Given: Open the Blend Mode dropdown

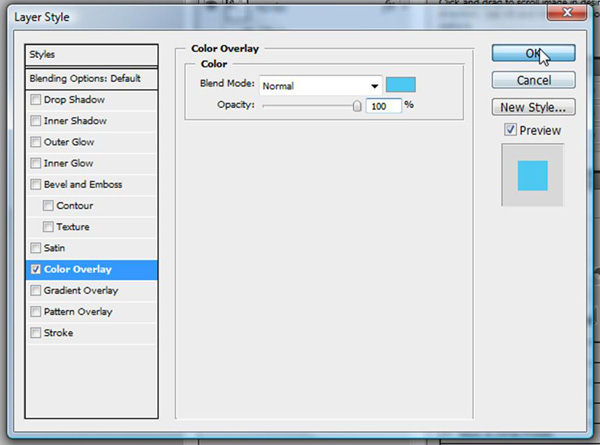Looking at the screenshot, I should [x=321, y=86].
